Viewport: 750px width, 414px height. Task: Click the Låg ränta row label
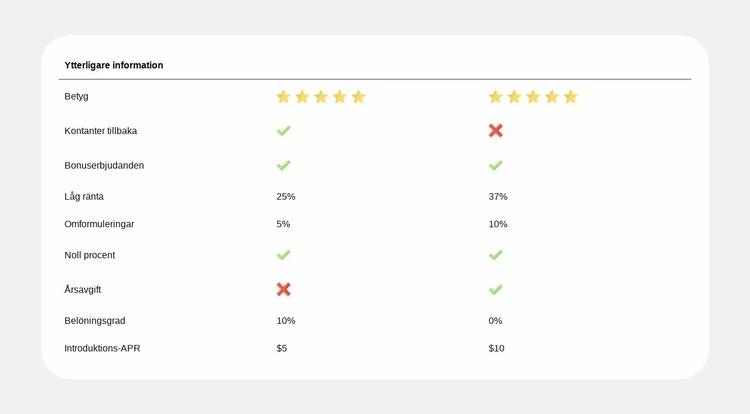click(x=84, y=196)
